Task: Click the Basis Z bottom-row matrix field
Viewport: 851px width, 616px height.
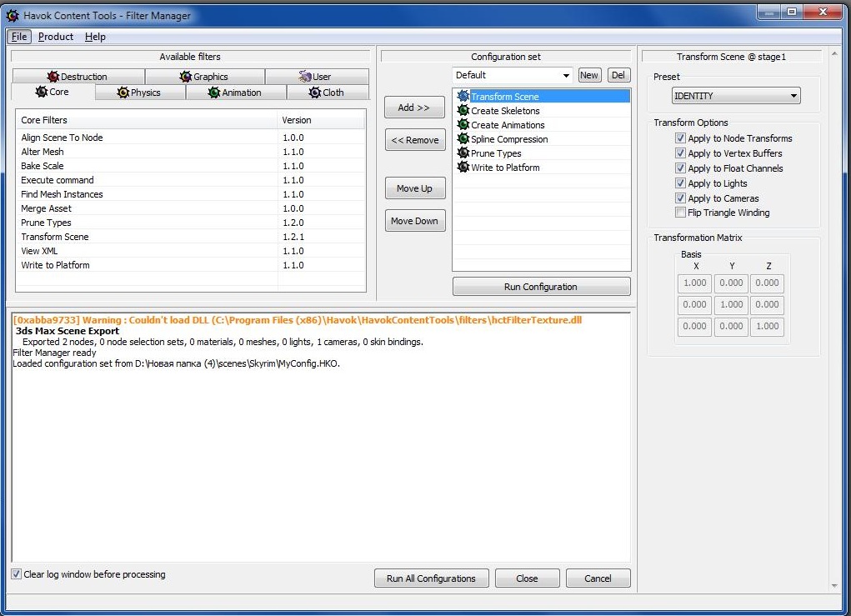Action: pos(767,326)
